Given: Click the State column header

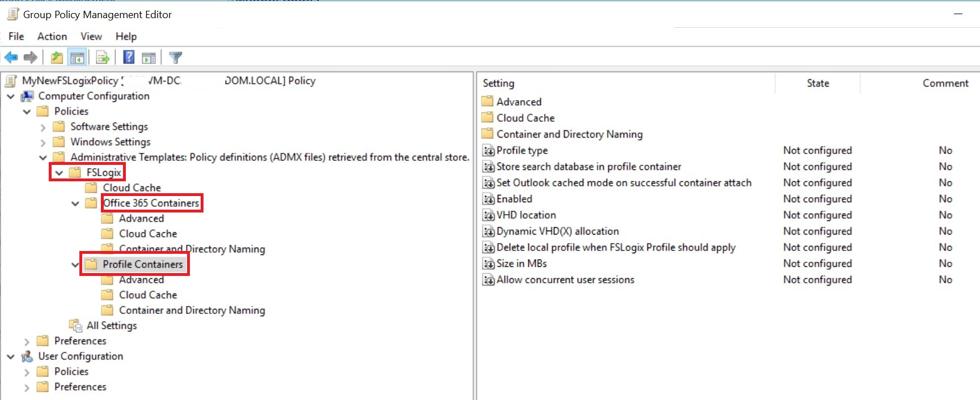Looking at the screenshot, I should 817,83.
